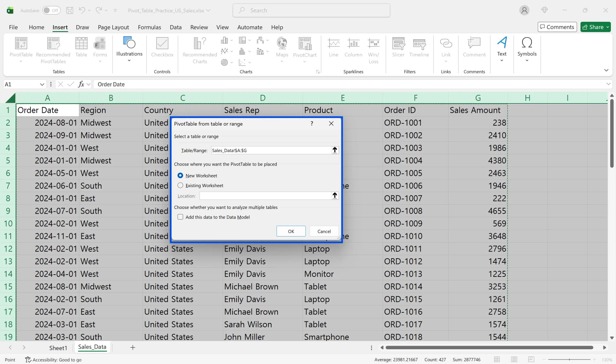Screen dimensions: 616x364
Task: Open the Name Box dropdown
Action: pos(42,84)
